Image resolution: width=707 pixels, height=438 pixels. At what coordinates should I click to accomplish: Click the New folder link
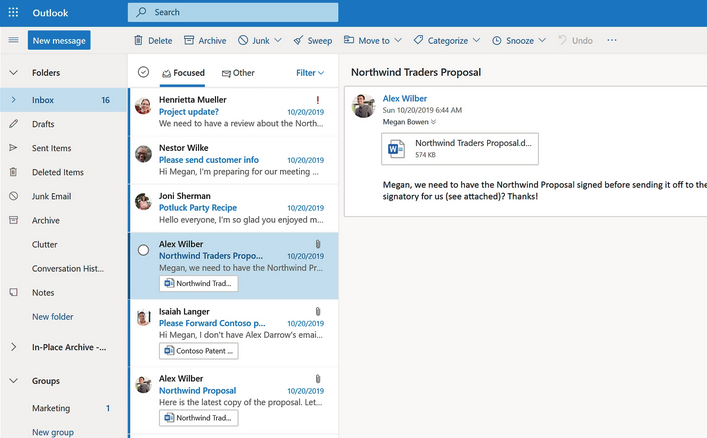(x=53, y=317)
